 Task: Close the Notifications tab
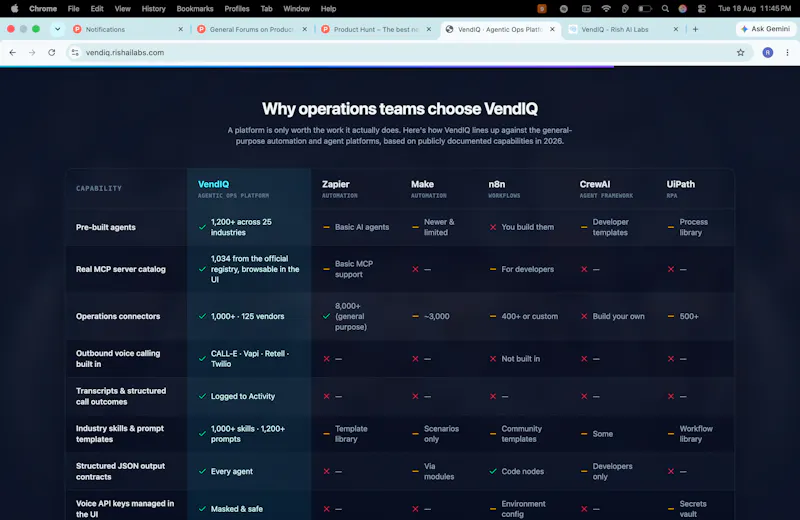tap(181, 29)
